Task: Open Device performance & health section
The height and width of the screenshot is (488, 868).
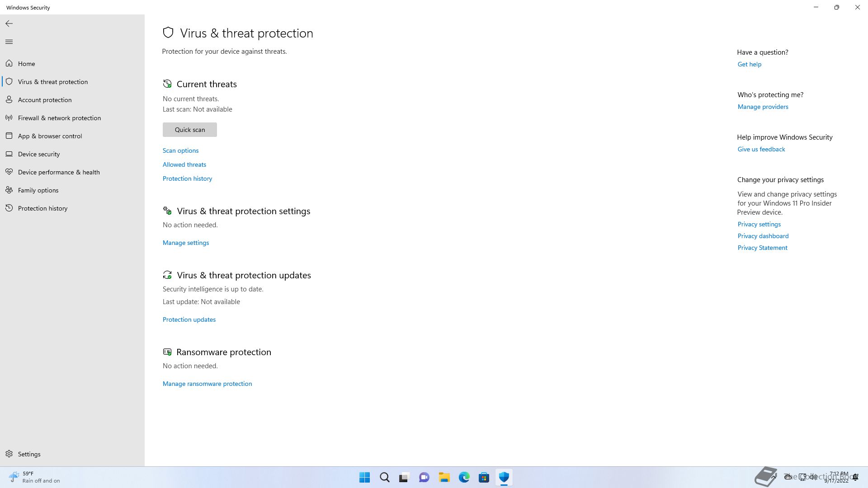Action: point(72,172)
